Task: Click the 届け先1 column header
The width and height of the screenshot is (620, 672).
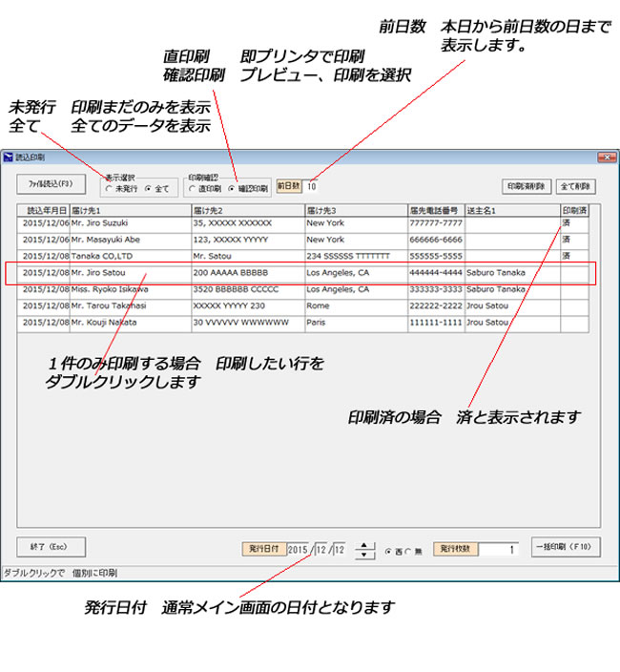Action: pos(130,210)
